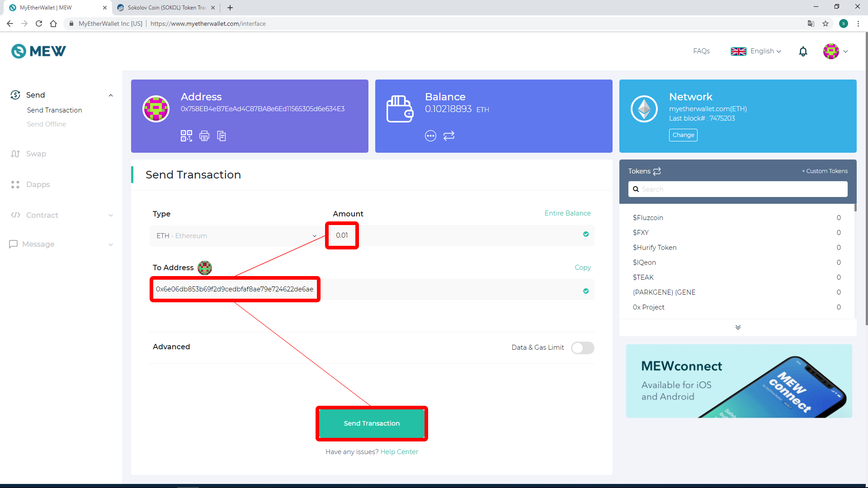
Task: Select Send Transaction in sidebar
Action: pyautogui.click(x=55, y=110)
